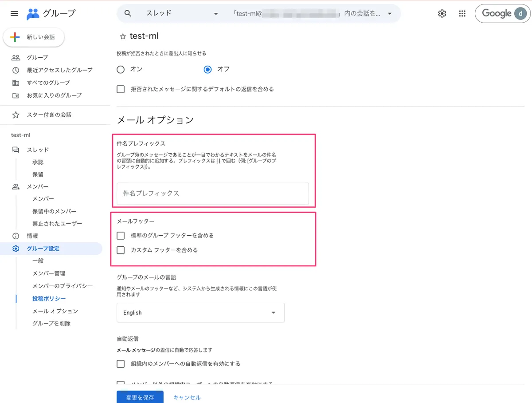Image resolution: width=532 pixels, height=403 pixels.
Task: Open 投稿ポリシー settings
Action: (x=49, y=299)
